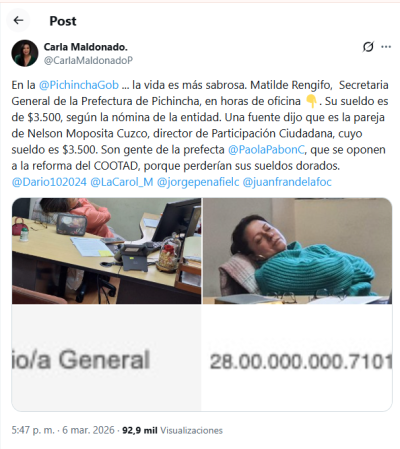Open the image showing 28.00.000.000.7101
Image resolution: width=400 pixels, height=449 pixels.
pos(297,358)
